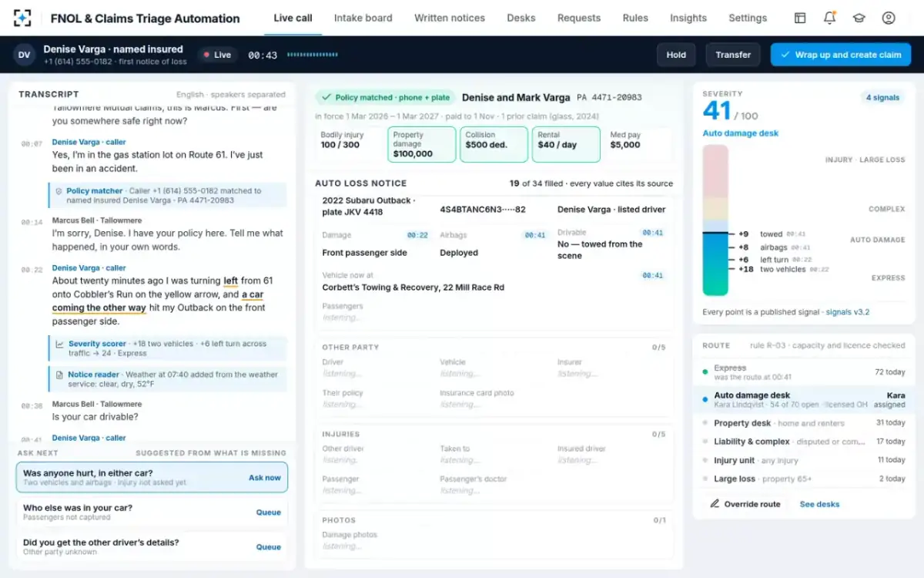Click Override route

coord(745,504)
